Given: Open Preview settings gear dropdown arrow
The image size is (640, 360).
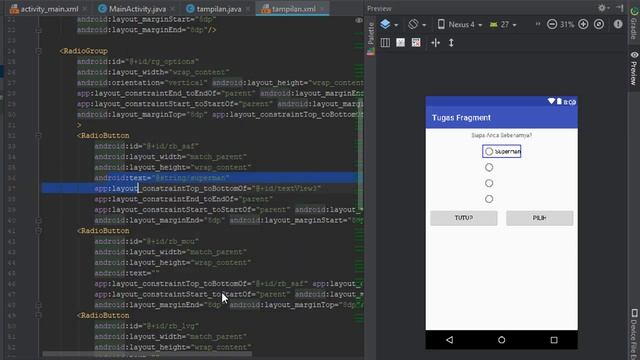Looking at the screenshot, I should (608, 8).
